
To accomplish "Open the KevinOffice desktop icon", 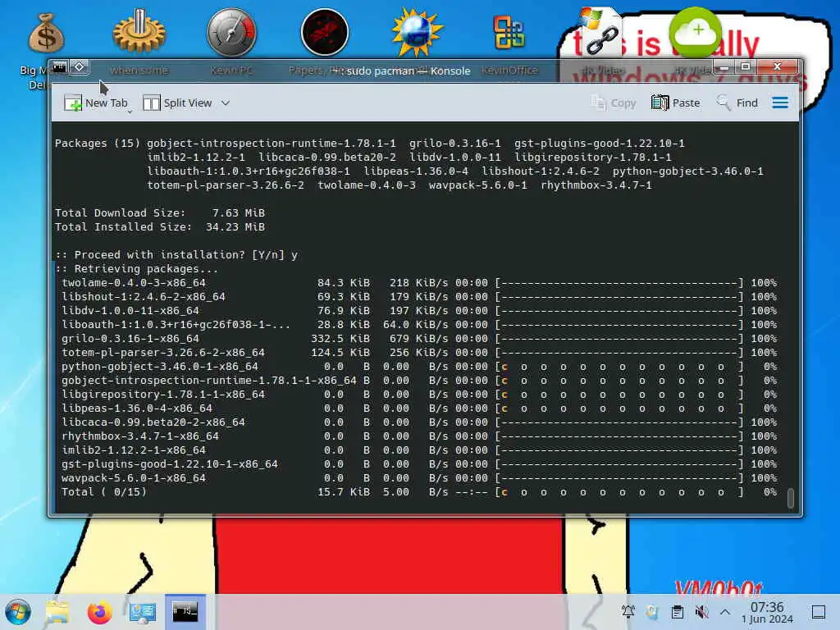I will [509, 32].
